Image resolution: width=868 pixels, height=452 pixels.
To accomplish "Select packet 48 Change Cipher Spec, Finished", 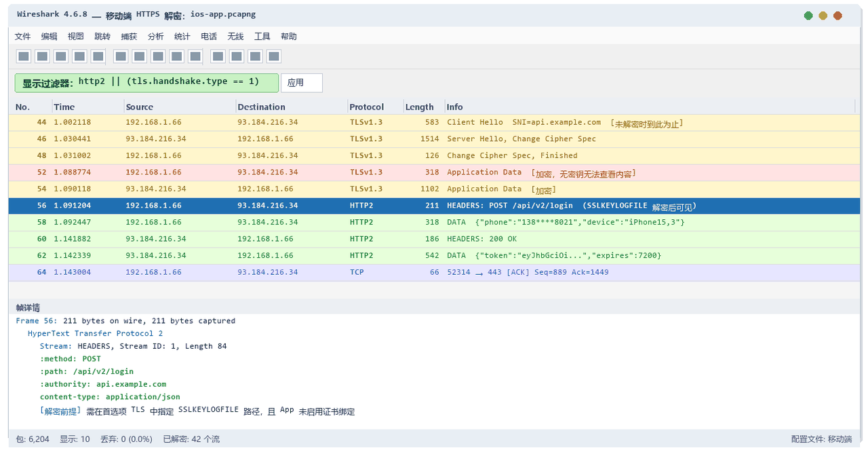I will [x=434, y=155].
